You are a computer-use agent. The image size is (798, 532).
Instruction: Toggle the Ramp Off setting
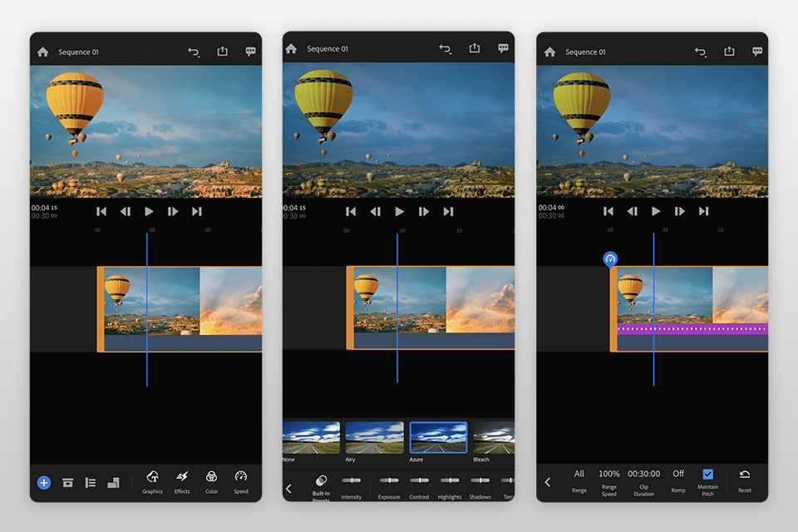678,474
